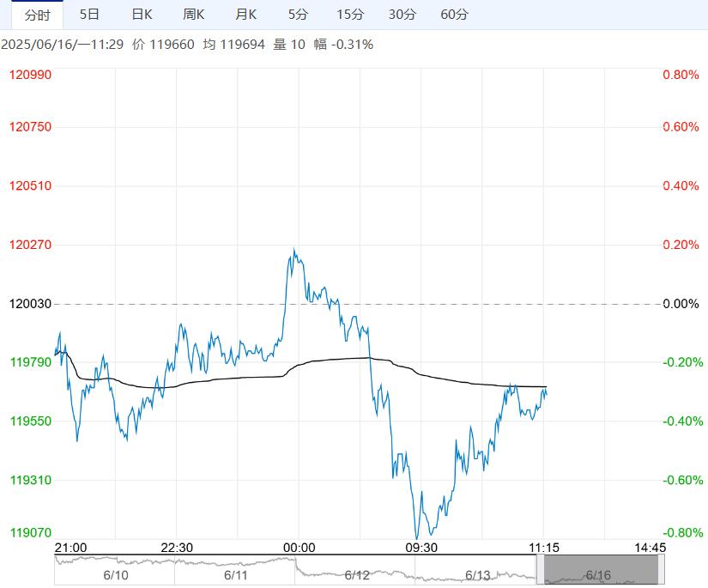The width and height of the screenshot is (708, 588).
Task: Open the 5日 chart tab
Action: point(89,15)
